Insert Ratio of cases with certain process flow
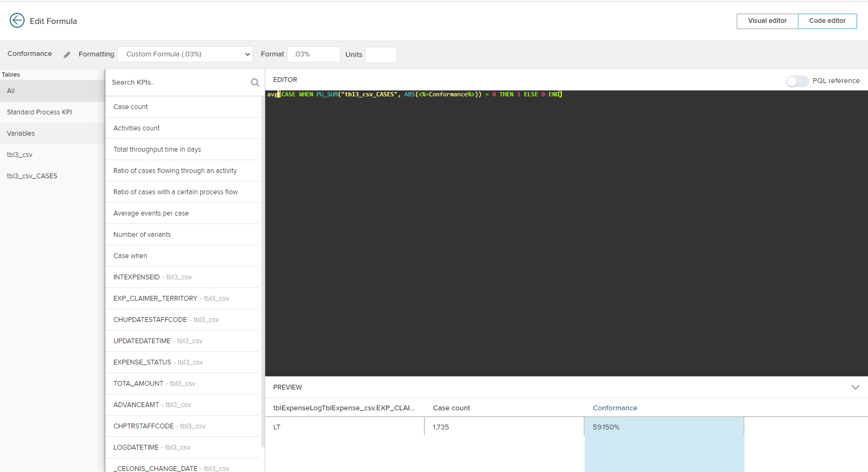Image resolution: width=868 pixels, height=472 pixels. coord(183,192)
